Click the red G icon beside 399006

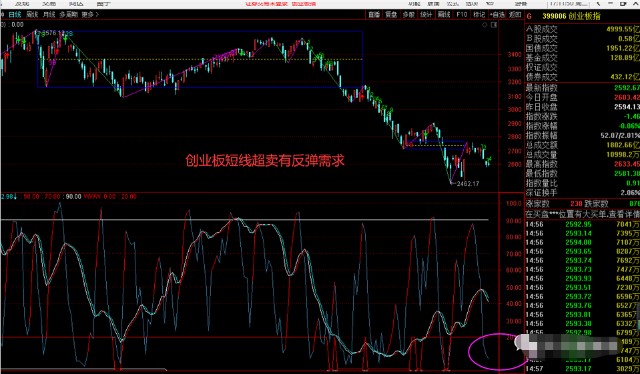pyautogui.click(x=529, y=17)
